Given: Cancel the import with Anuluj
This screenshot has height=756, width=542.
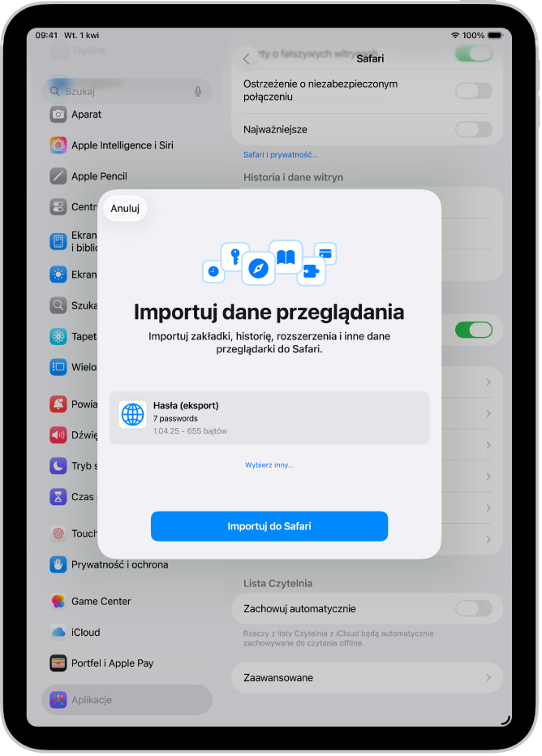Looking at the screenshot, I should click(125, 208).
